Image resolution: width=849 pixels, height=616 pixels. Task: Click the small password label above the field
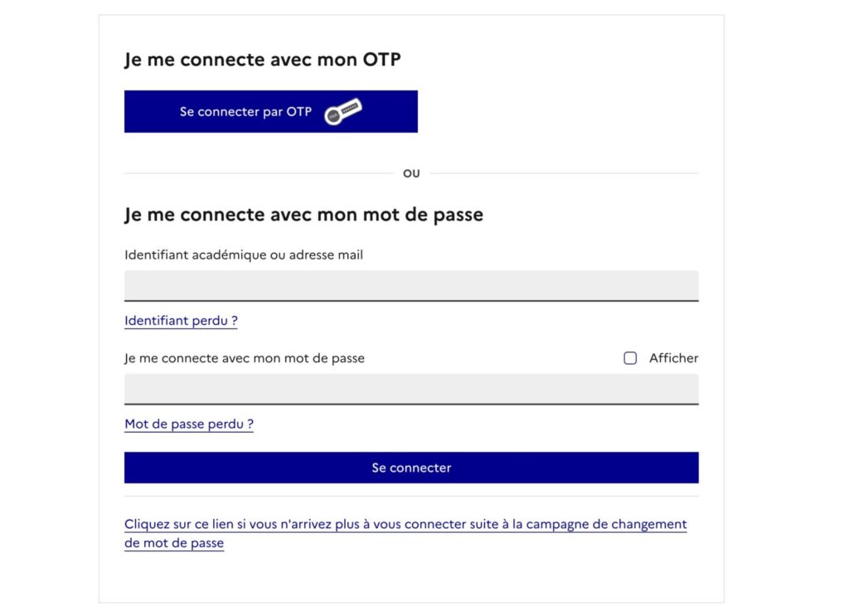click(x=245, y=358)
